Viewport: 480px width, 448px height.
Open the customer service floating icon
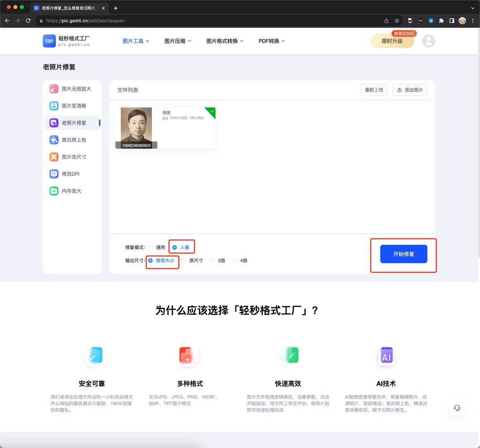[457, 408]
